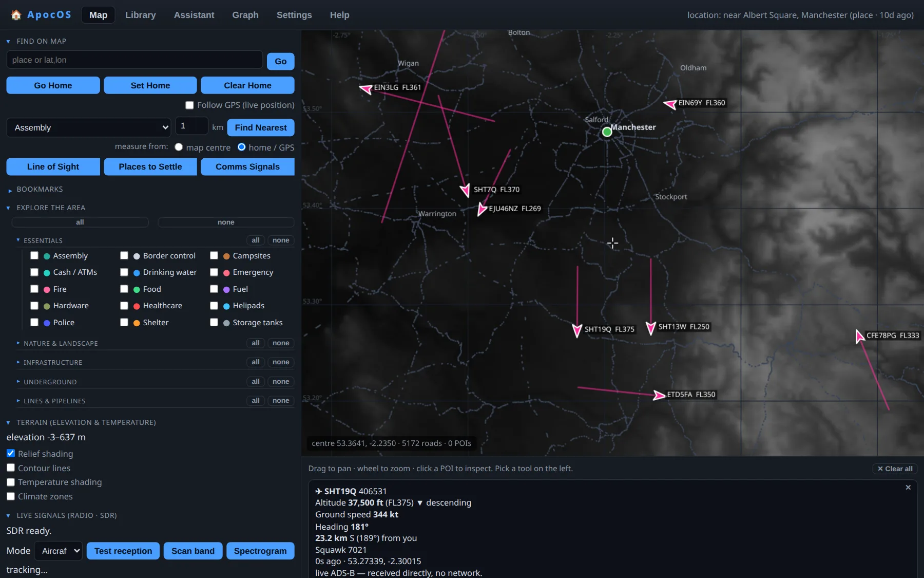Select the EIN3LG aircraft marker on map

366,89
